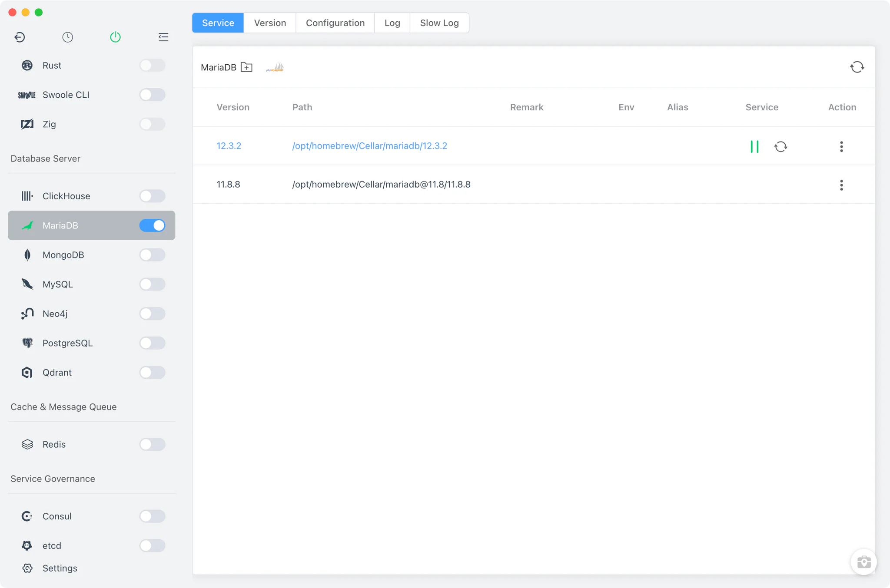890x588 pixels.
Task: Switch to the Service tab
Action: (x=218, y=23)
